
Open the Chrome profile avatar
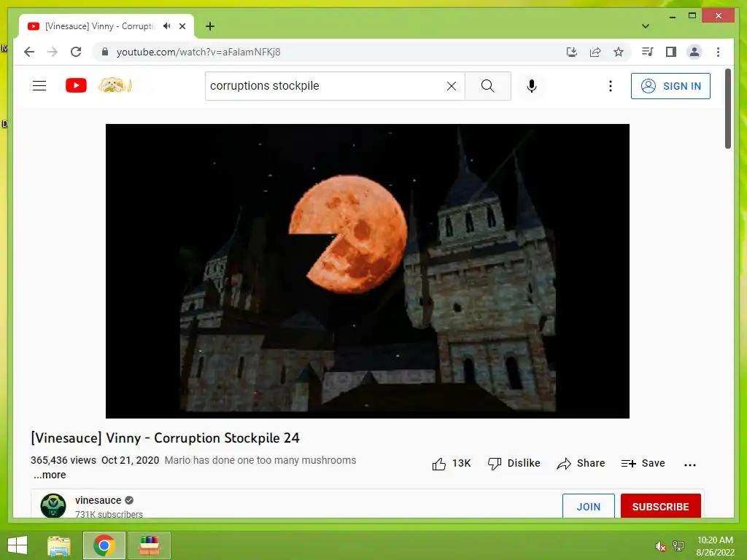point(694,52)
